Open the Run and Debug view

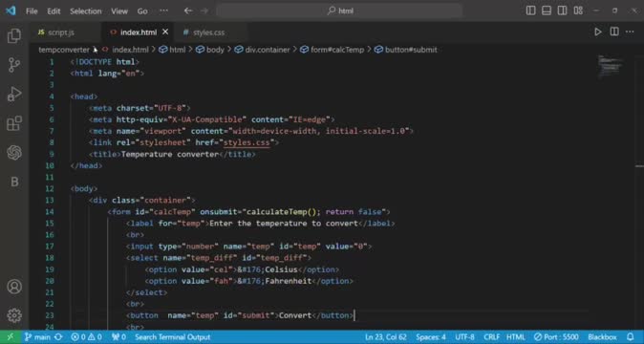pyautogui.click(x=14, y=94)
